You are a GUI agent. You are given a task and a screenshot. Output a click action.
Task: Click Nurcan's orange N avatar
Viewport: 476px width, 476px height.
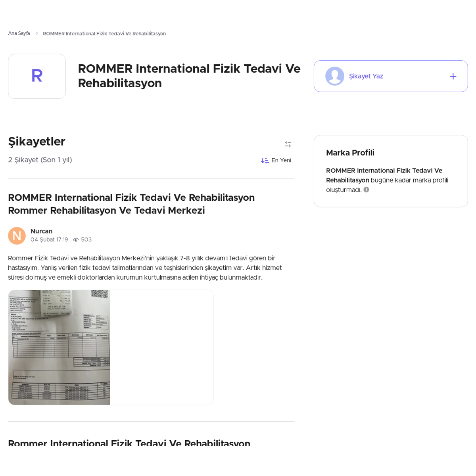[17, 236]
